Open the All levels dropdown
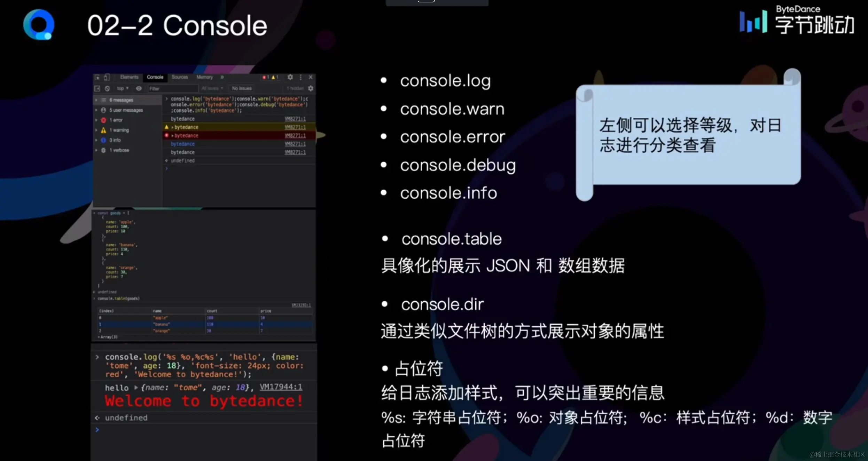The height and width of the screenshot is (461, 868). coord(212,88)
